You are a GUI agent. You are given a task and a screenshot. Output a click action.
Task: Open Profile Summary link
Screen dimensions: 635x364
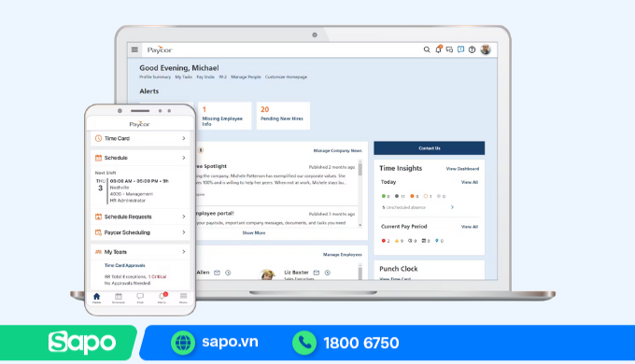click(x=155, y=77)
